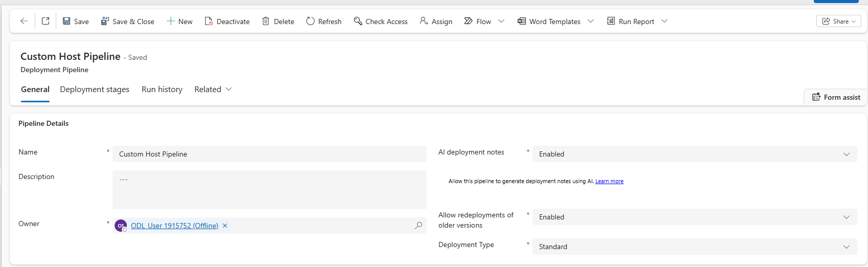
Task: Expand the Related tab menu
Action: click(213, 89)
